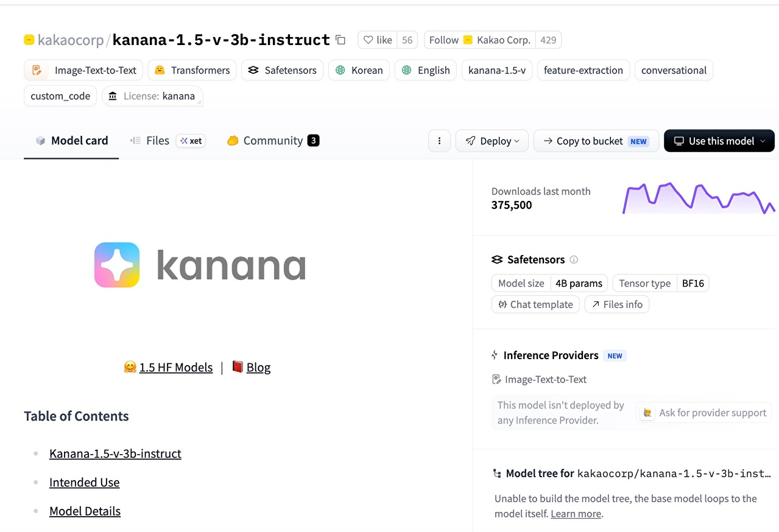Viewport: 779px width, 532px height.
Task: Open the 1.5 HF Models link
Action: pos(176,367)
